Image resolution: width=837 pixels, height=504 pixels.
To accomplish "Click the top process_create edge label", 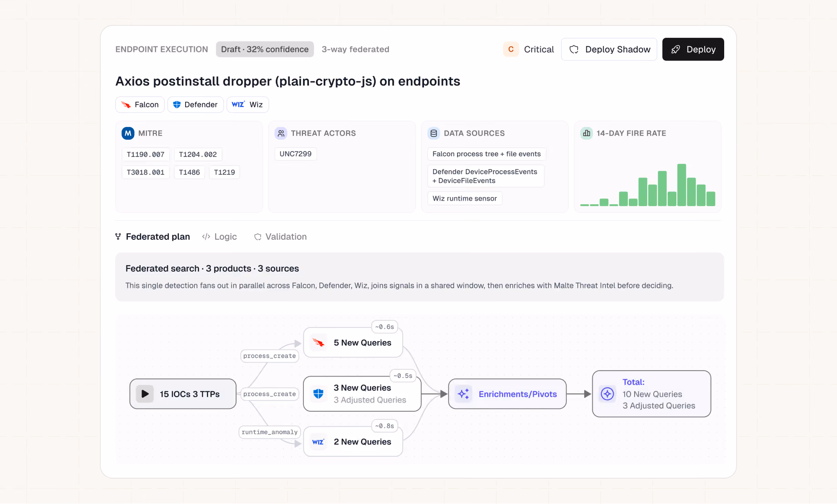I will 270,356.
